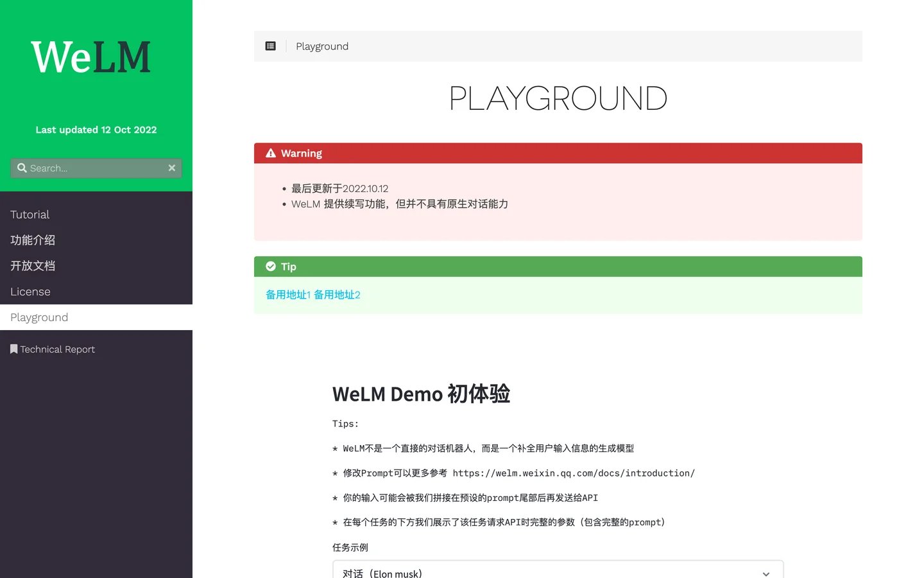Open the 功能介绍 sidebar item
This screenshot has width=924, height=578.
(x=96, y=240)
